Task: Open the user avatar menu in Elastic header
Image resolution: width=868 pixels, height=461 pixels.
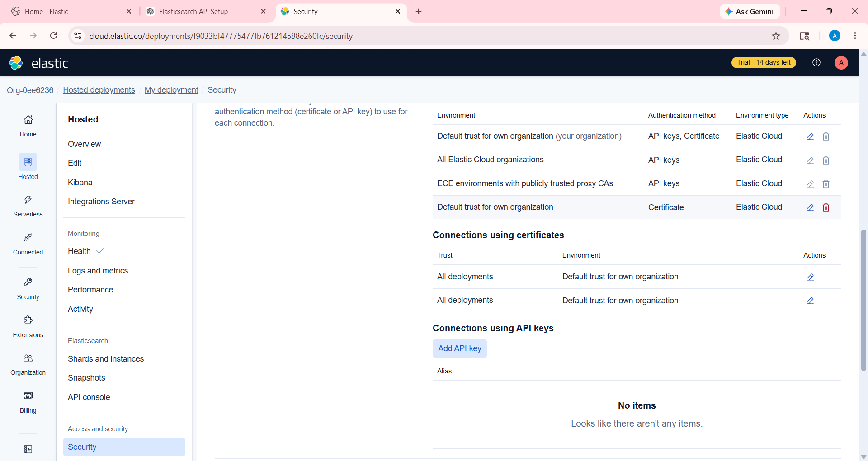Action: click(x=841, y=63)
